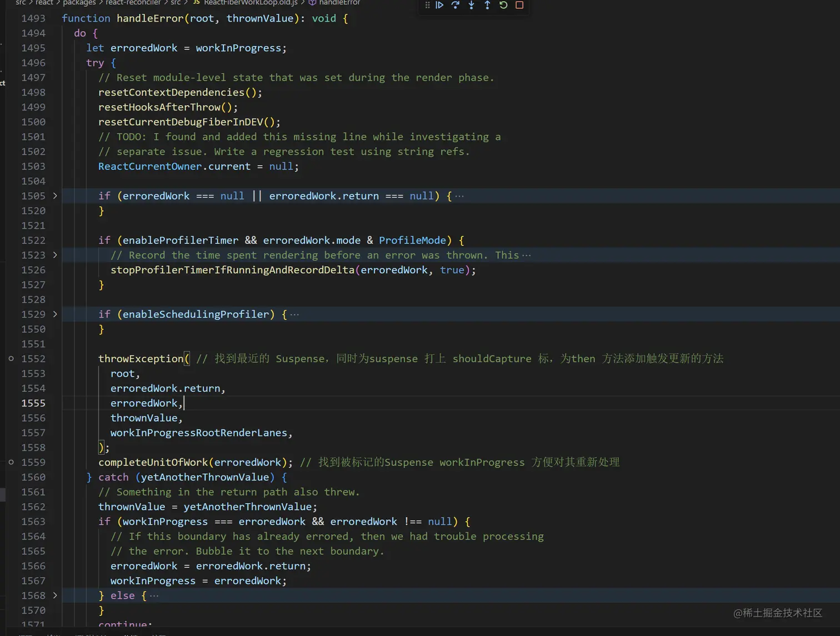Image resolution: width=840 pixels, height=636 pixels.
Task: Click the 'root,' argument on line 1553
Action: [x=125, y=374]
